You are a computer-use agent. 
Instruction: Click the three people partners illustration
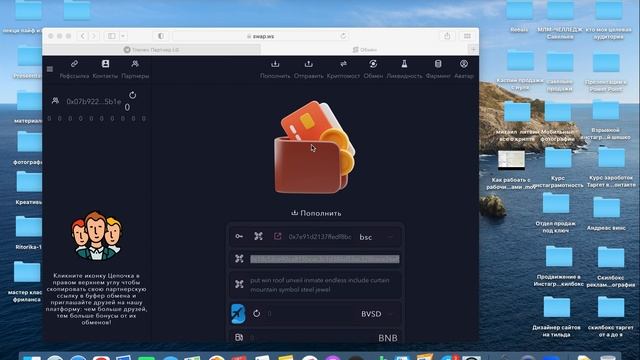[96, 236]
